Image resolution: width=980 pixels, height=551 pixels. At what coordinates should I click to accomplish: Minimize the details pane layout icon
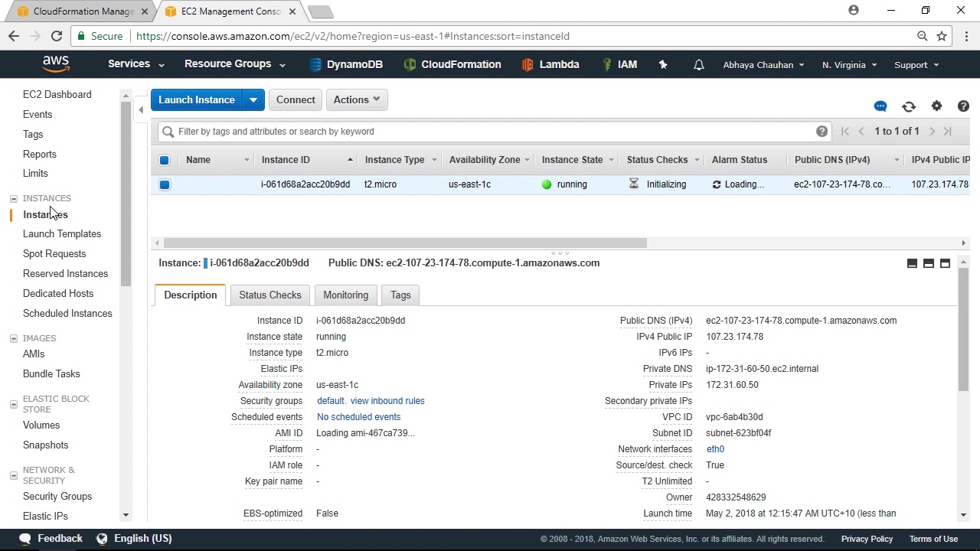tap(912, 263)
